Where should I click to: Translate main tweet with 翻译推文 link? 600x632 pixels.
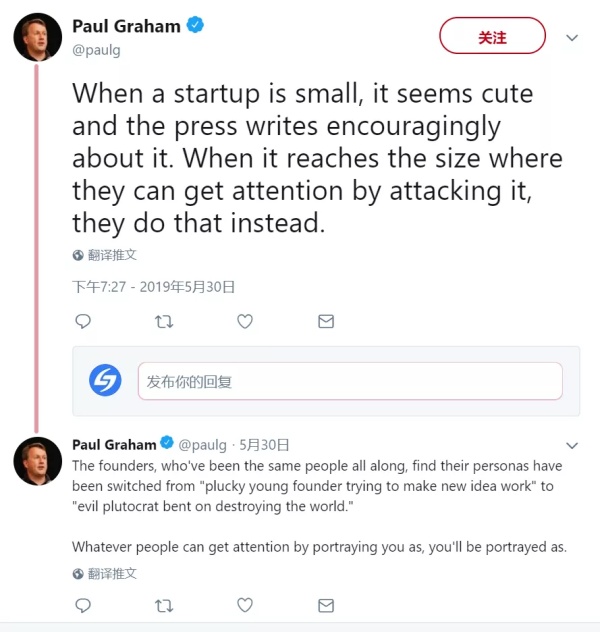[112, 255]
